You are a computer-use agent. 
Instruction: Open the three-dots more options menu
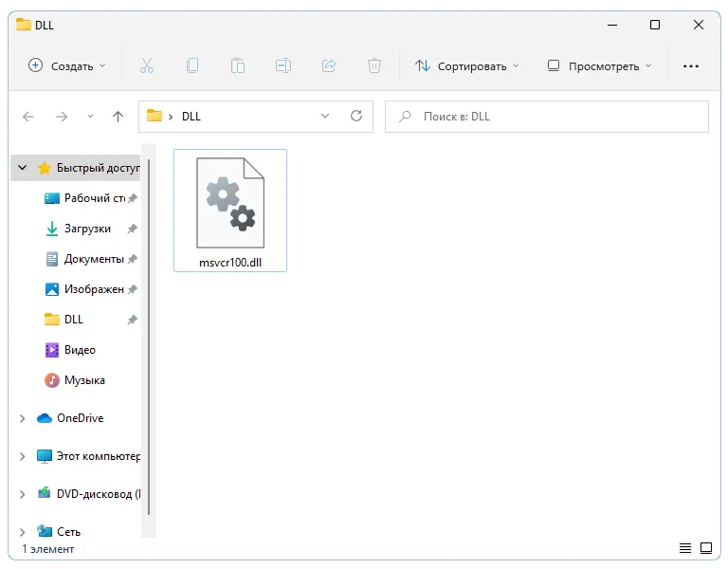pyautogui.click(x=691, y=66)
